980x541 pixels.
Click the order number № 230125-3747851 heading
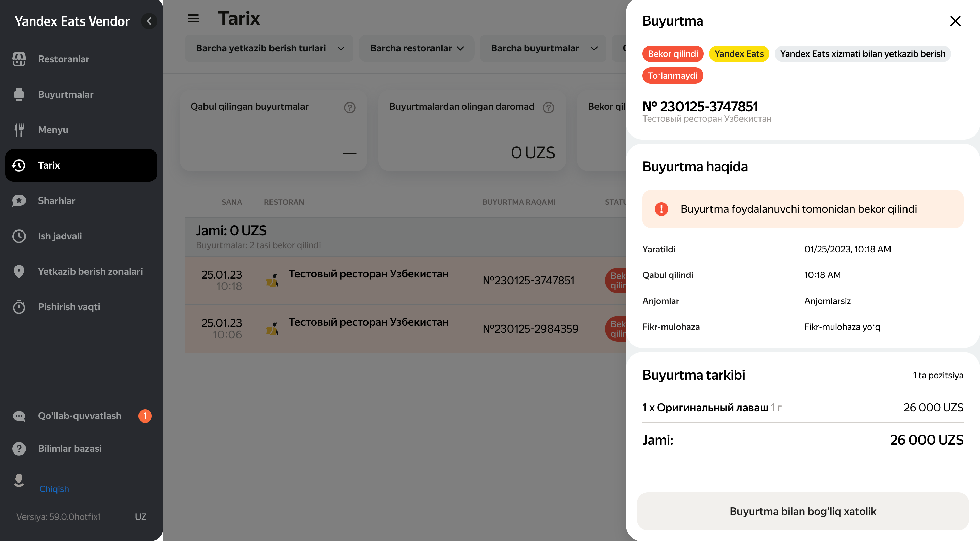coord(700,106)
